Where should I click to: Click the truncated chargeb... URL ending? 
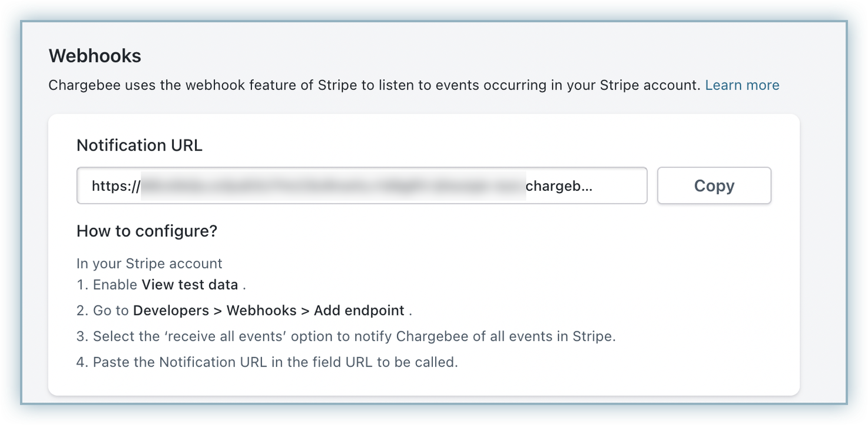point(559,186)
